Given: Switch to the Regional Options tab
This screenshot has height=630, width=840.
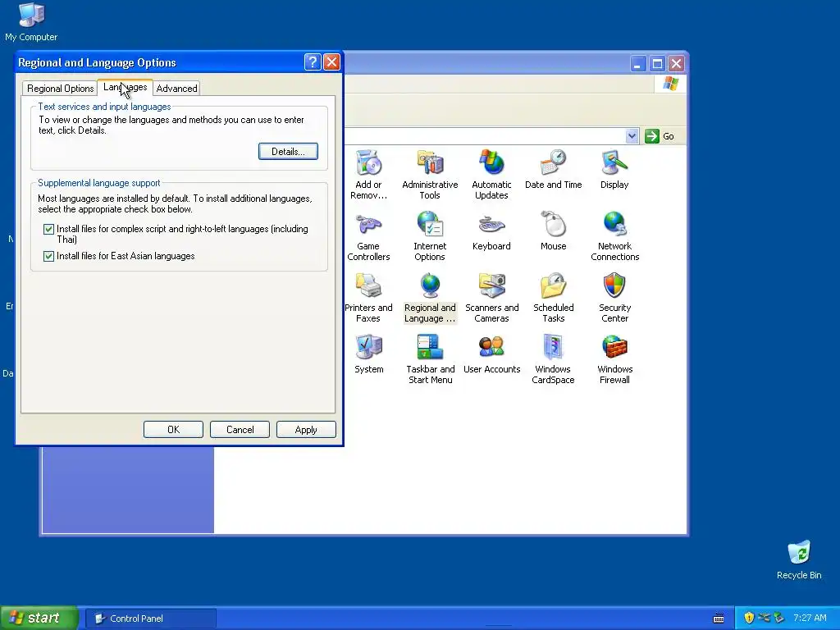Looking at the screenshot, I should pos(60,89).
